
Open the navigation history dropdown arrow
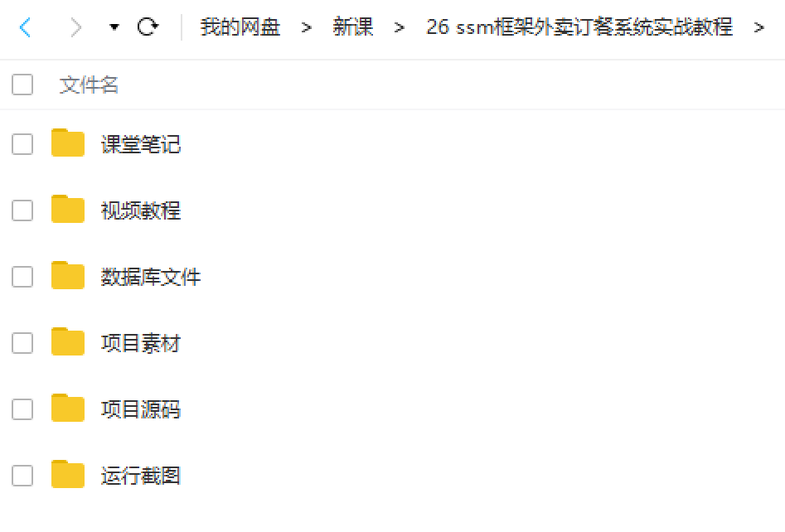pos(114,27)
